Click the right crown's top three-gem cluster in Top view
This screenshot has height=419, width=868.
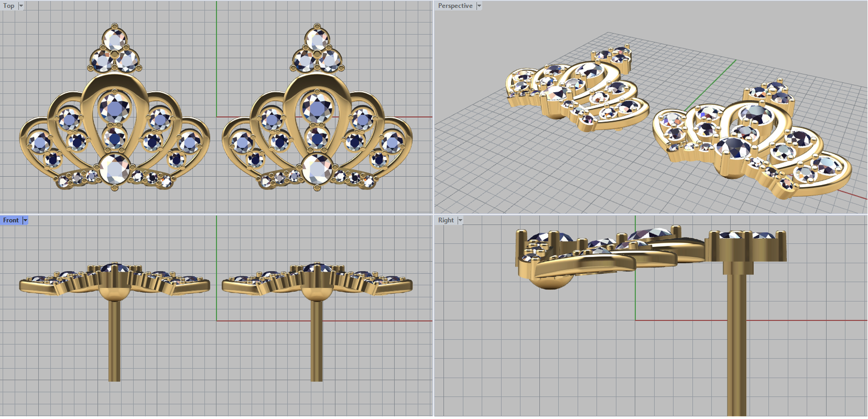point(317,52)
